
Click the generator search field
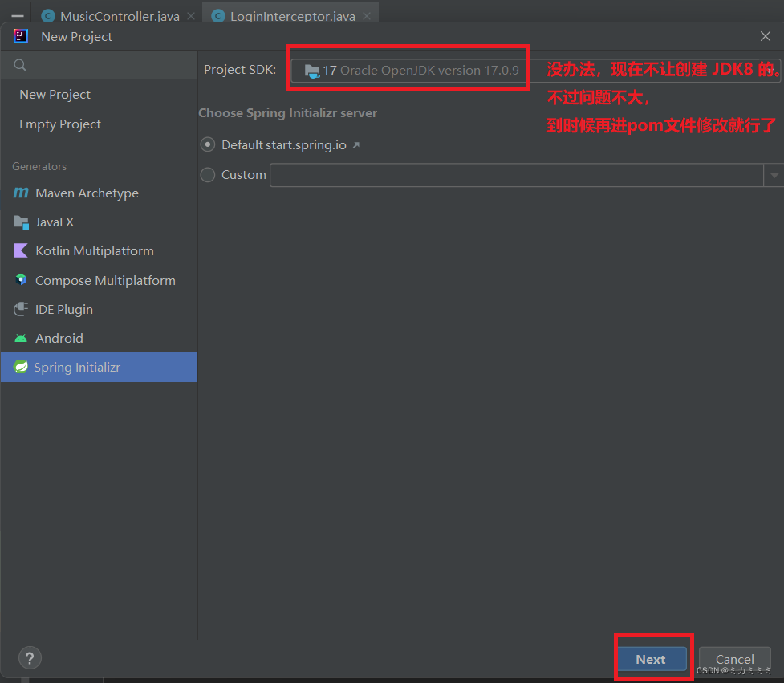pos(99,65)
